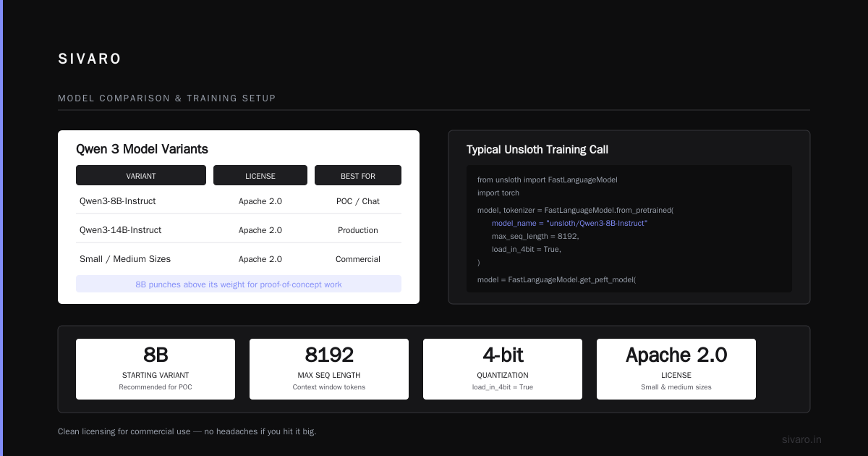This screenshot has height=456, width=868.
Task: Click Apache 2.0 in the Small / Medium Sizes row
Action: pyautogui.click(x=260, y=259)
